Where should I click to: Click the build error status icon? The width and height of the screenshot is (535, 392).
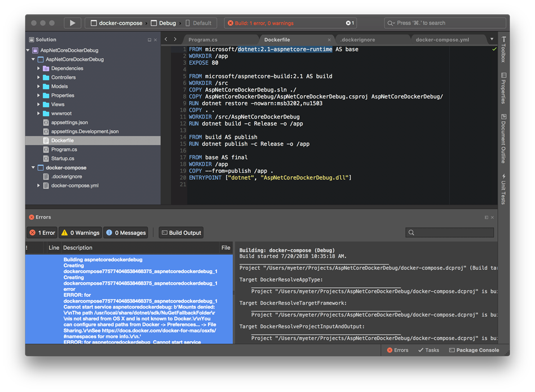(x=231, y=23)
